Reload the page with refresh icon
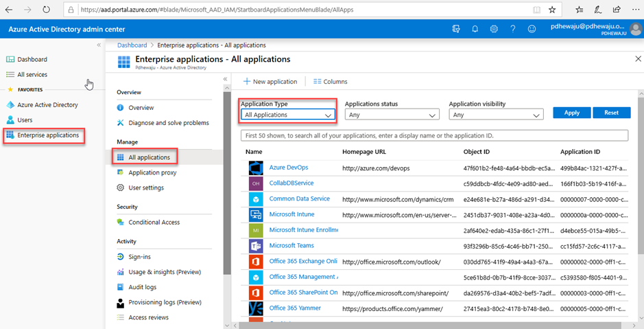The image size is (644, 329). 47,10
